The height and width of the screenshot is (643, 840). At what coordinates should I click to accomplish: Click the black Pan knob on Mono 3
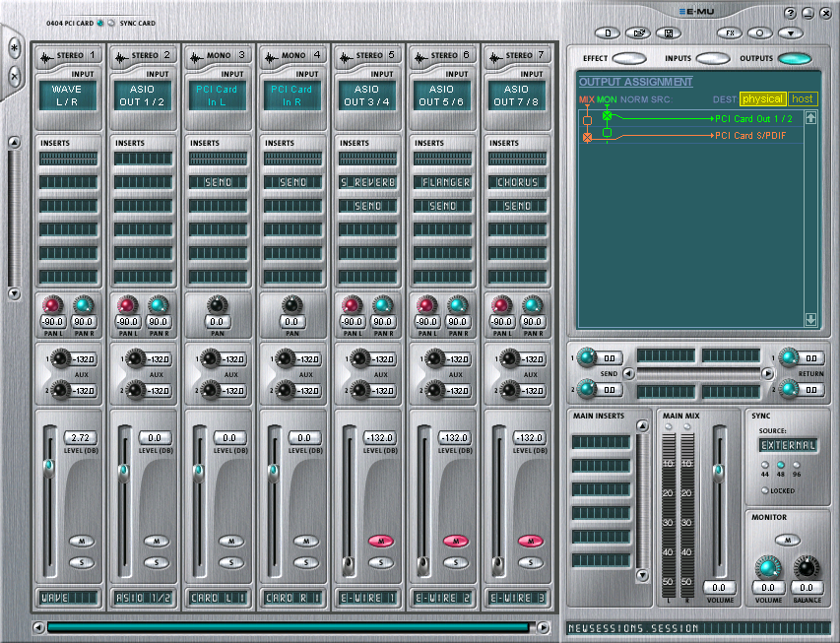(217, 305)
